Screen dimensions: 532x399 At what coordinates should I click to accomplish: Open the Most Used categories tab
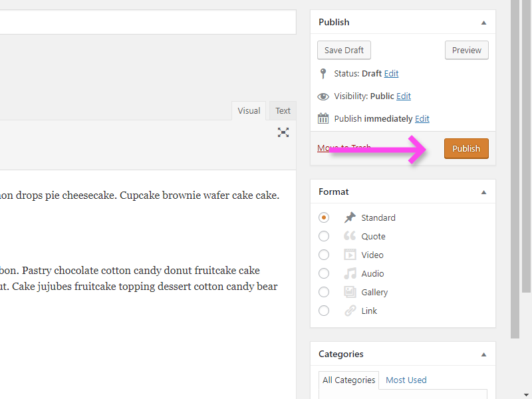pyautogui.click(x=406, y=380)
